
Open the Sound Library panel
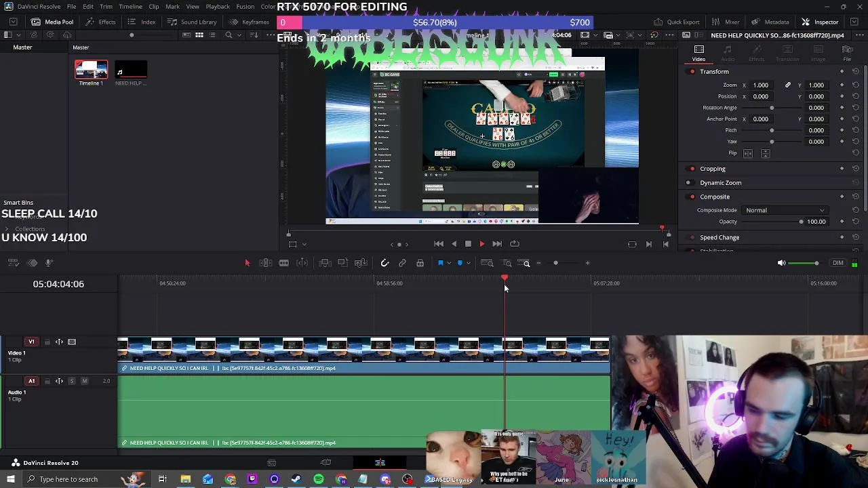[x=192, y=22]
